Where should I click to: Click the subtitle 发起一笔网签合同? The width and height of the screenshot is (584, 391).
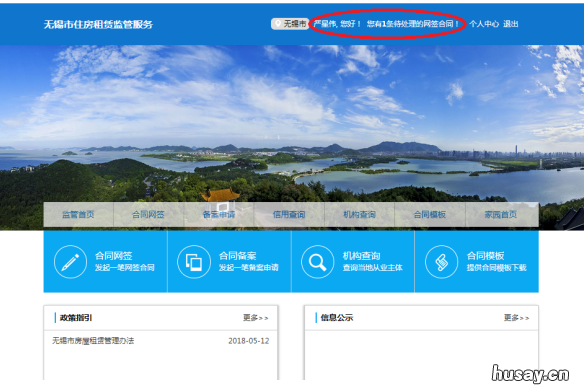(x=124, y=267)
